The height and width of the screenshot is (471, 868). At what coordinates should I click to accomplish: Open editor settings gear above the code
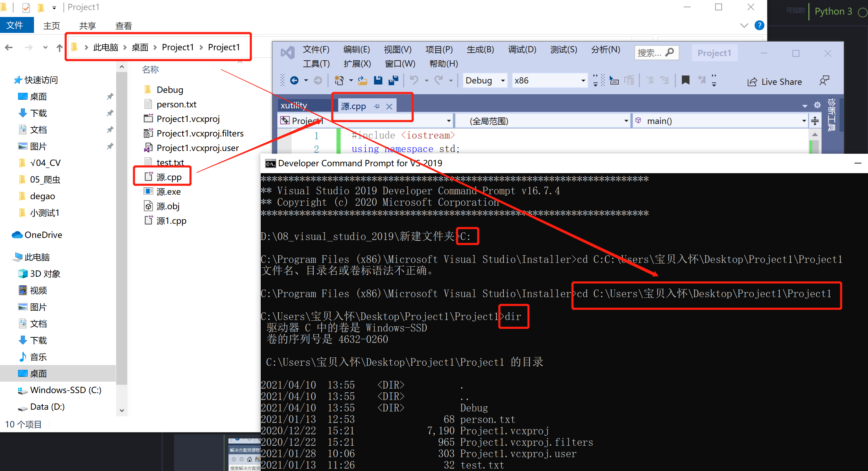[817, 105]
